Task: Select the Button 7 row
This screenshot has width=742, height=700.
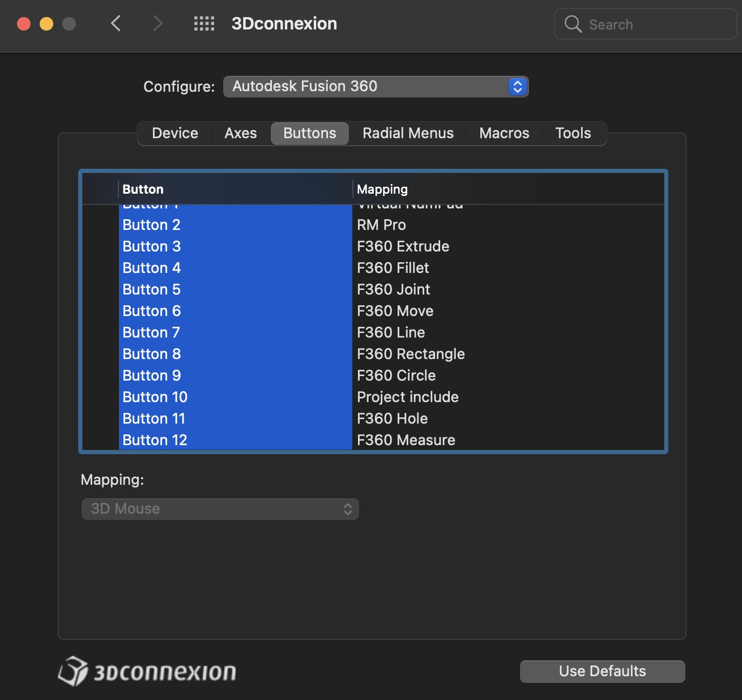Action: 373,332
